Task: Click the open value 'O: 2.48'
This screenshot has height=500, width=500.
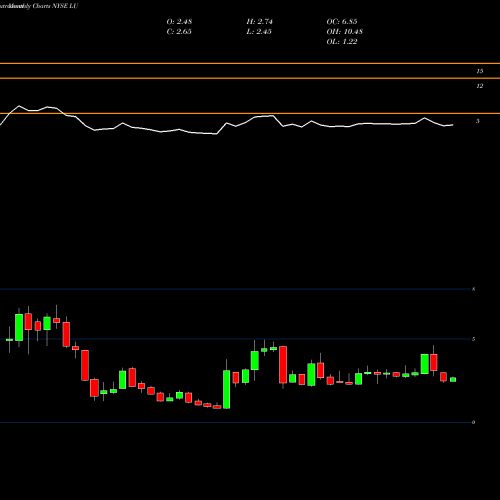Action: (179, 21)
